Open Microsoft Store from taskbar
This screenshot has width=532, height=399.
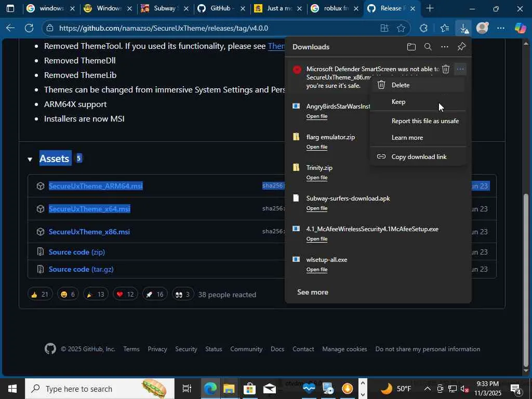(x=249, y=389)
